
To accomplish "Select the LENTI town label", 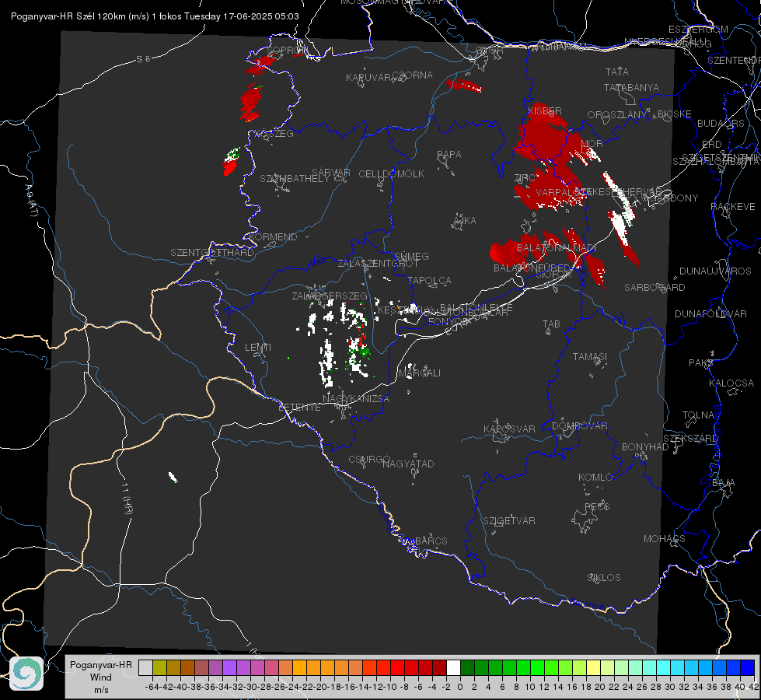I will coord(258,348).
